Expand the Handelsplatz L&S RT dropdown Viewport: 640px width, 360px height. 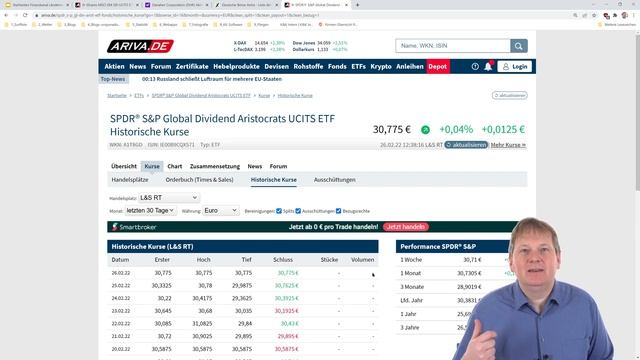click(x=169, y=198)
